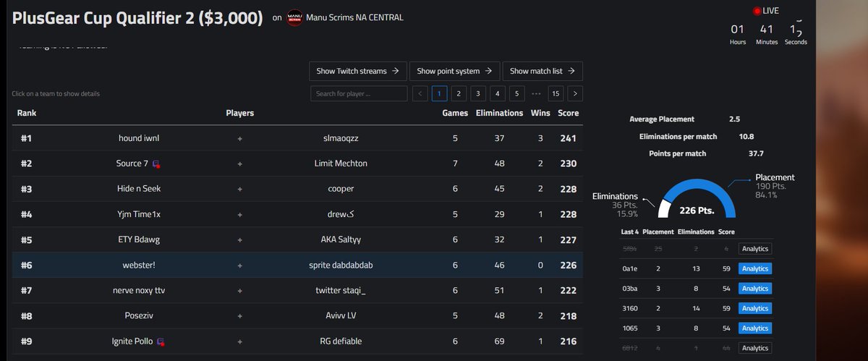Expand team details plus for hound iwnl
The width and height of the screenshot is (868, 361).
240,138
